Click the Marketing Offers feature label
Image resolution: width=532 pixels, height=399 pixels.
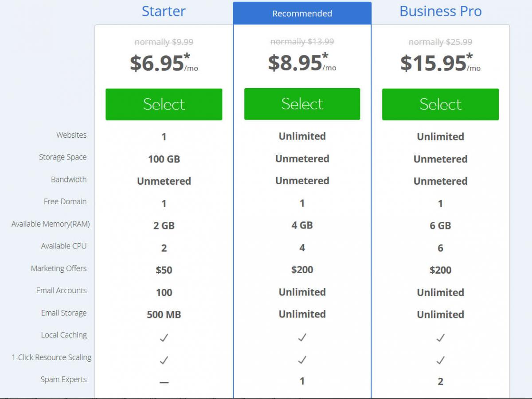click(59, 268)
